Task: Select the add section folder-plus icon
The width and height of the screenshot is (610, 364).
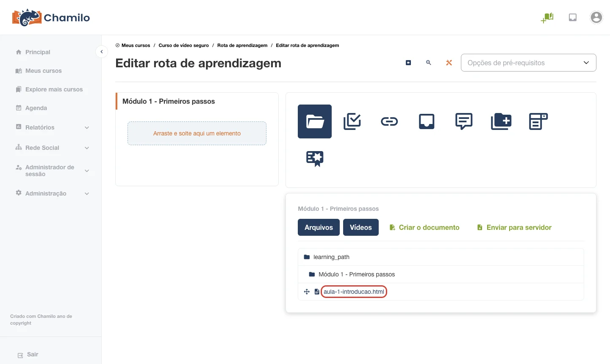Action: (x=501, y=121)
